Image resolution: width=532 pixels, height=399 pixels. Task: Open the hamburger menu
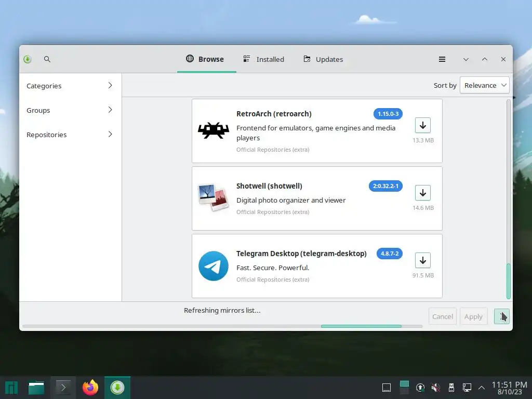point(442,59)
